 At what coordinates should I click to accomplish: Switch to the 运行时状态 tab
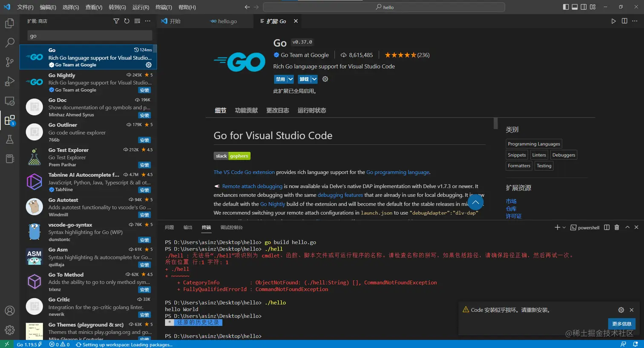click(x=312, y=110)
